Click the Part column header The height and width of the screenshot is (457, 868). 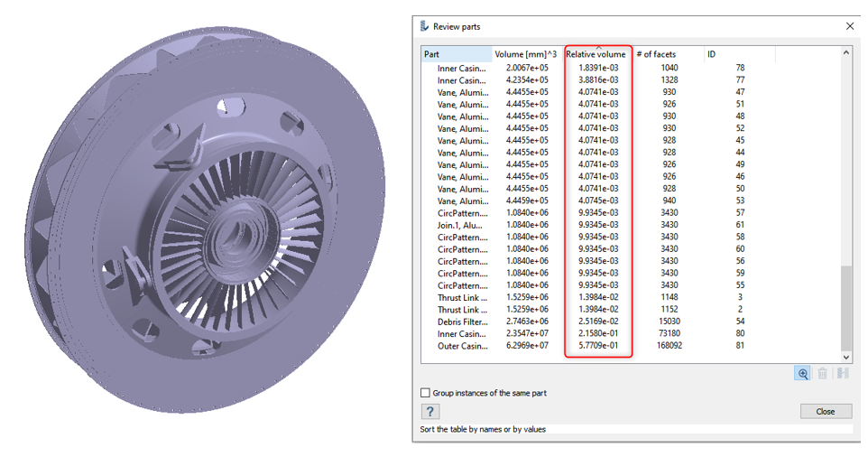pyautogui.click(x=457, y=54)
